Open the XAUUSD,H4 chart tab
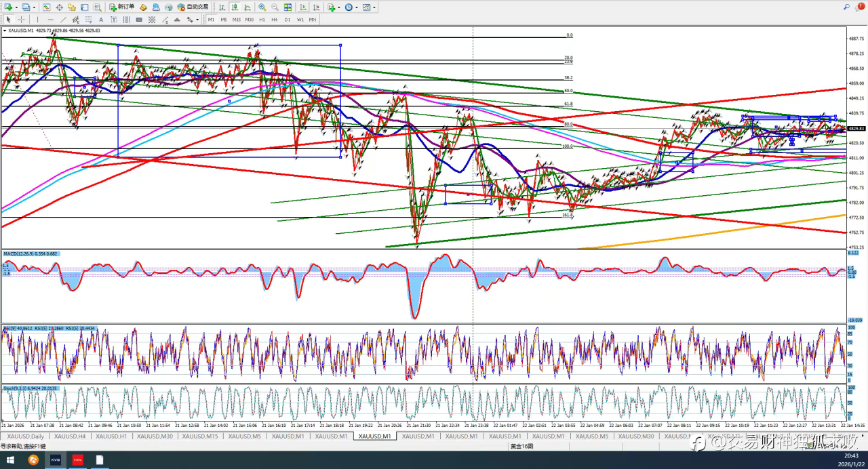The height and width of the screenshot is (469, 868). pos(70,436)
